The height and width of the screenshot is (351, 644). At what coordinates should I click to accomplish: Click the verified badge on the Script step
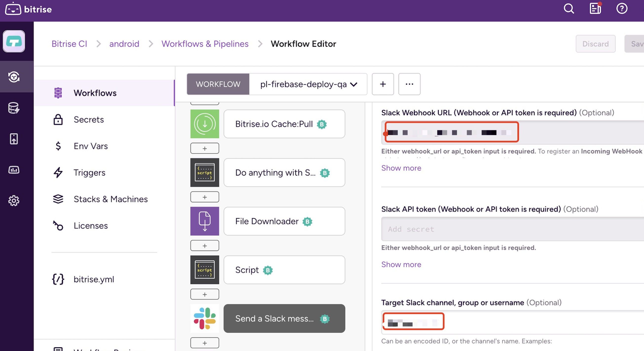pos(268,270)
